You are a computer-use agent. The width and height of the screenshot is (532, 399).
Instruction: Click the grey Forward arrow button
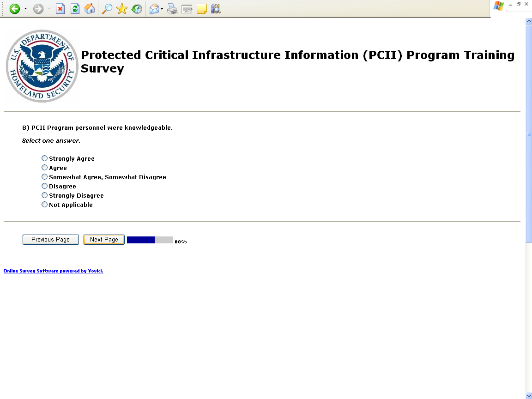[x=38, y=9]
